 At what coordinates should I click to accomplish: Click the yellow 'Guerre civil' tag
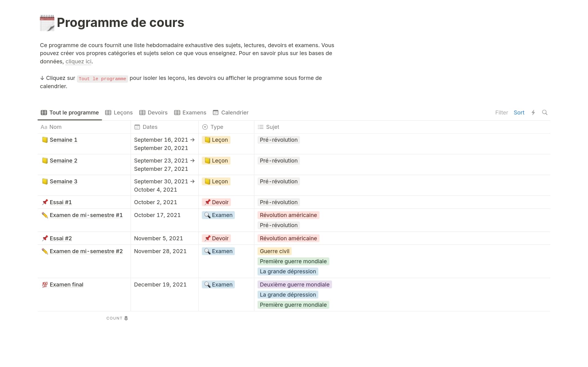point(274,251)
